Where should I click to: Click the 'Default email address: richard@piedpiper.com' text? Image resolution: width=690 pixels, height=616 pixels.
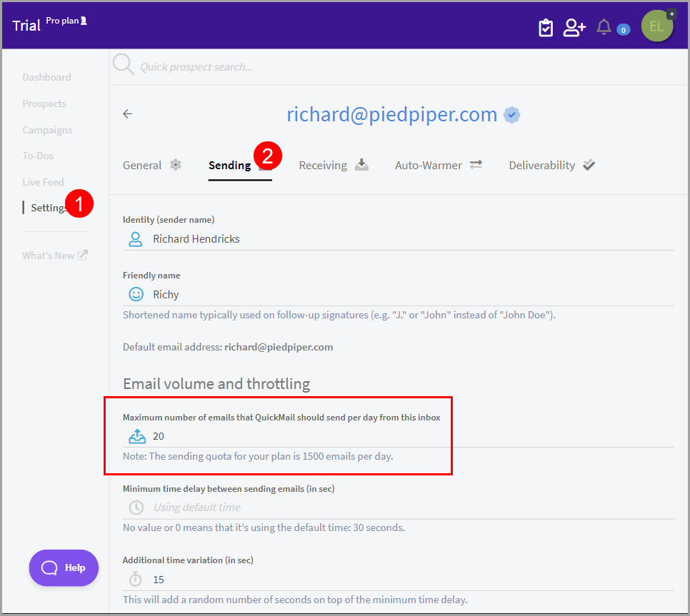(x=228, y=347)
